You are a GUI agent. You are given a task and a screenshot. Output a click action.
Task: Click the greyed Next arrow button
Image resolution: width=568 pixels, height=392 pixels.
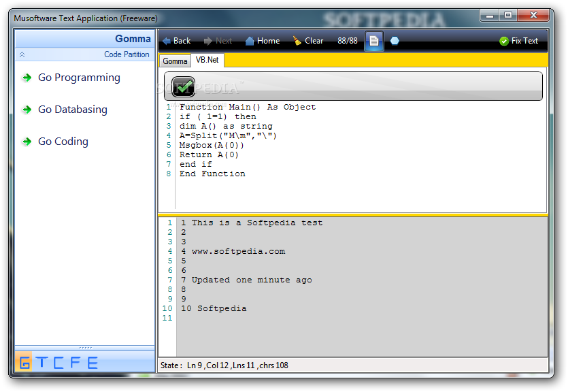tap(218, 41)
